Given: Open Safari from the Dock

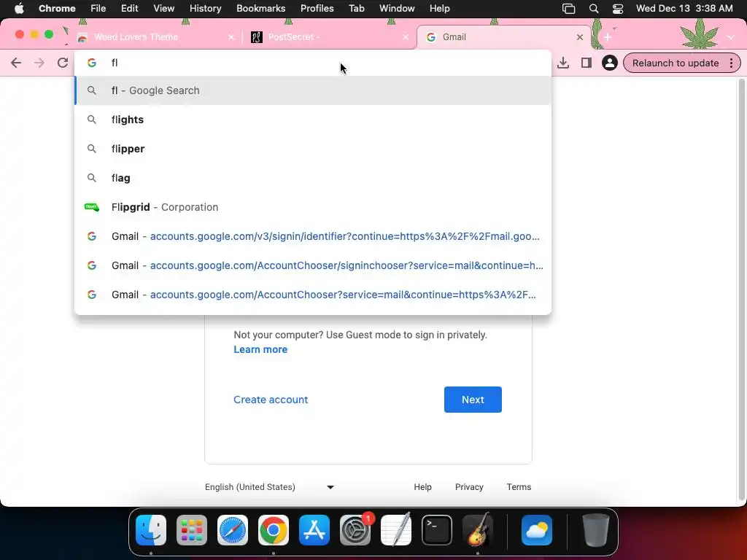Looking at the screenshot, I should (233, 530).
